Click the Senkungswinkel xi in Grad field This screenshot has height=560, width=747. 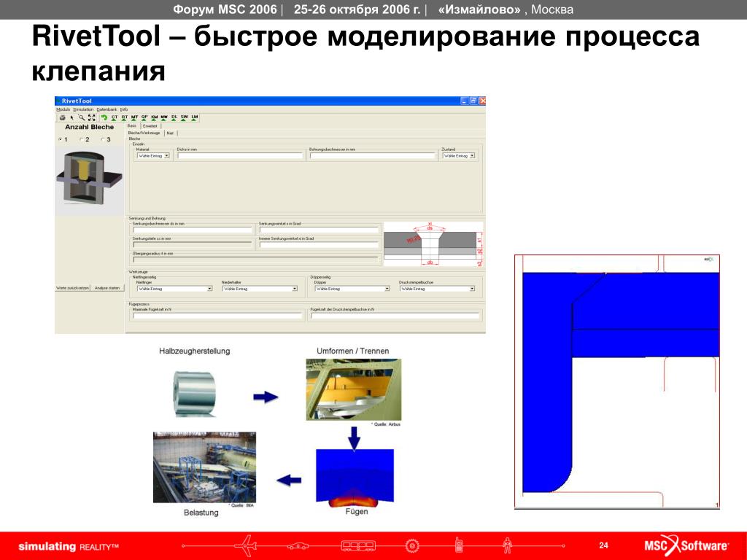[x=319, y=230]
